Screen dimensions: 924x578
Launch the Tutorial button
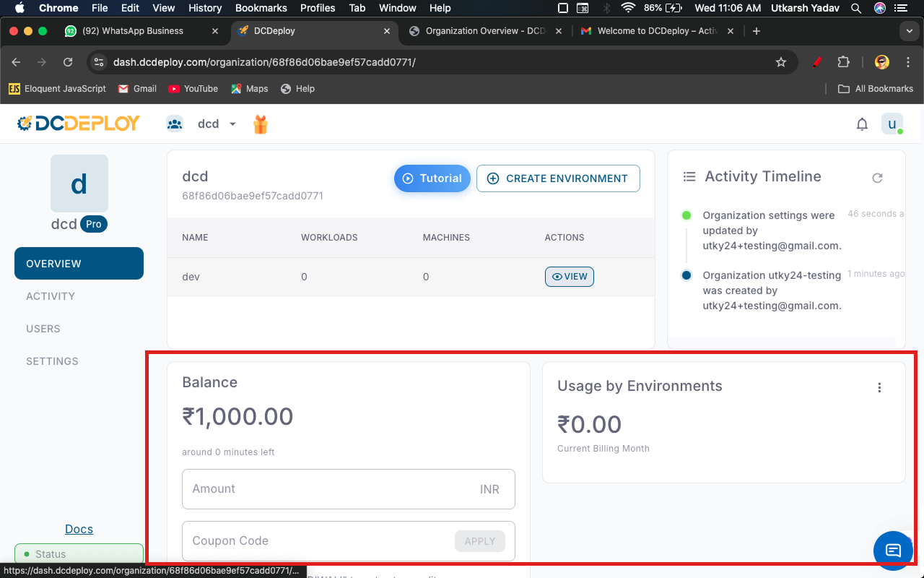(432, 178)
